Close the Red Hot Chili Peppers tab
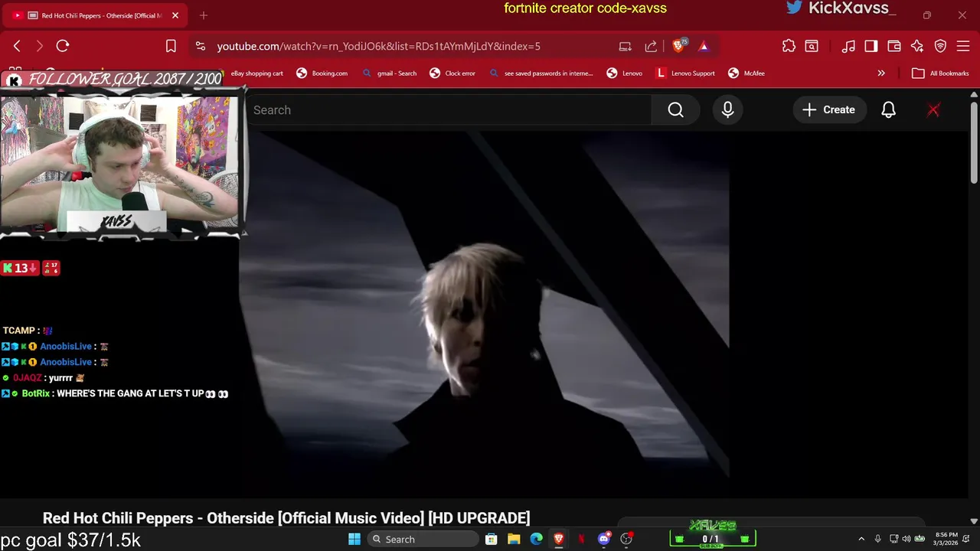Image resolution: width=980 pixels, height=551 pixels. [x=175, y=15]
